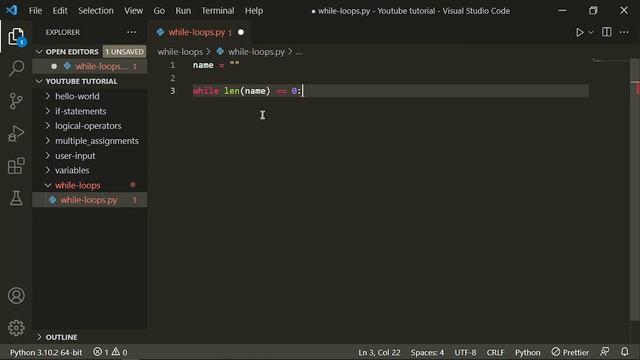Open the View menu
640x360 pixels.
(x=133, y=11)
